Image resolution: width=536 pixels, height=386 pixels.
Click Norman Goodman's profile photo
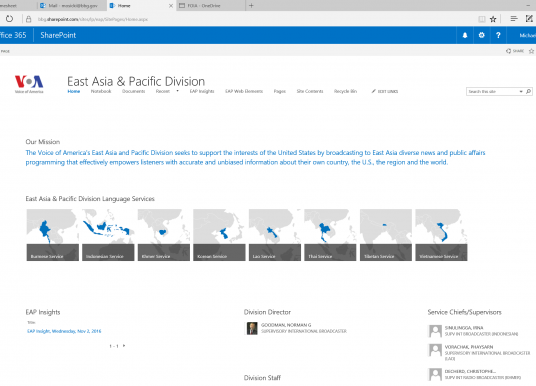pyautogui.click(x=252, y=328)
